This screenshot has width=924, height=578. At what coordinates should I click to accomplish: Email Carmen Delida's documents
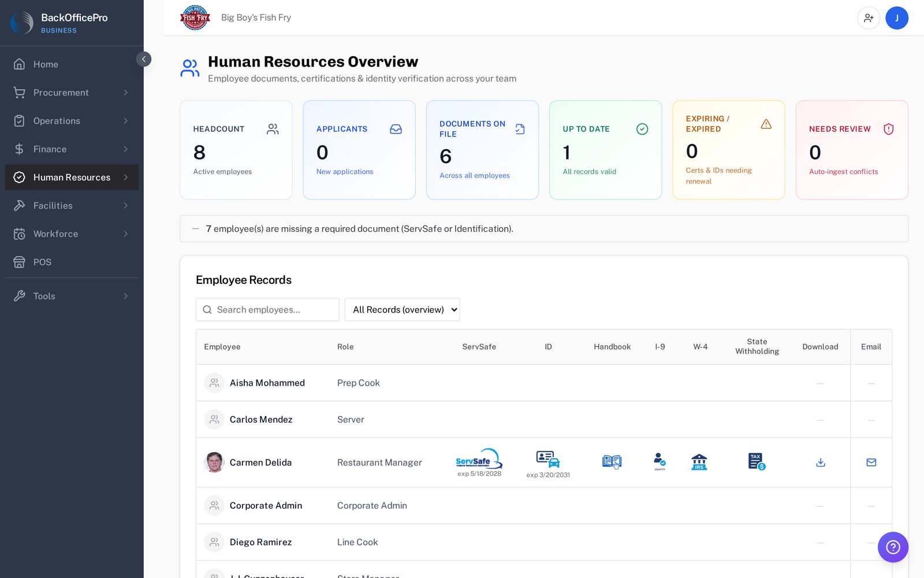pyautogui.click(x=871, y=462)
